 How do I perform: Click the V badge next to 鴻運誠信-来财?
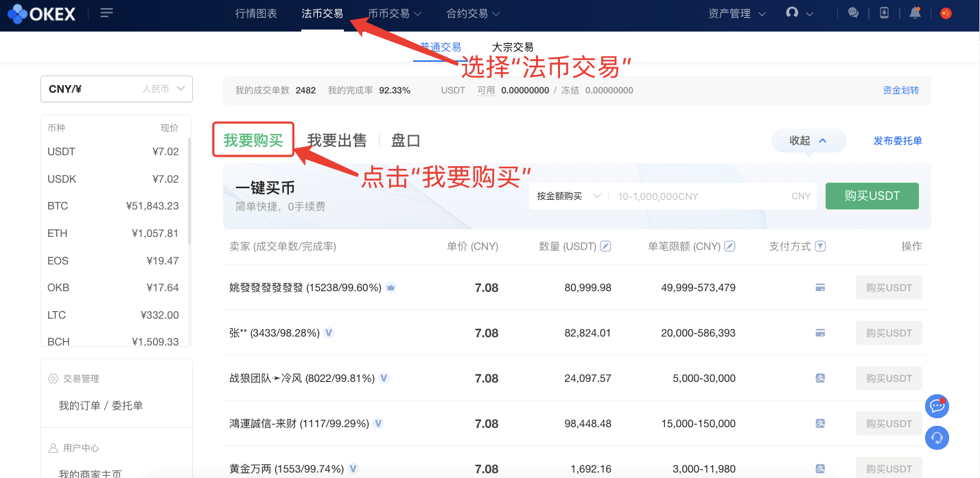coord(378,424)
